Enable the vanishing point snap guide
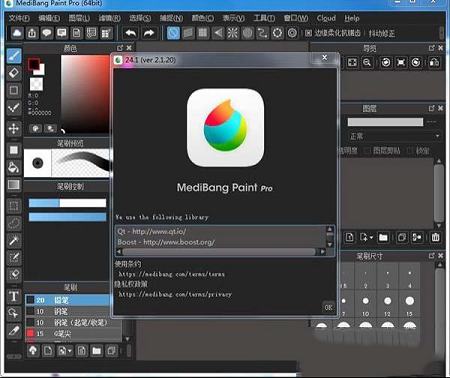The width and height of the screenshot is (450, 378). [x=218, y=33]
